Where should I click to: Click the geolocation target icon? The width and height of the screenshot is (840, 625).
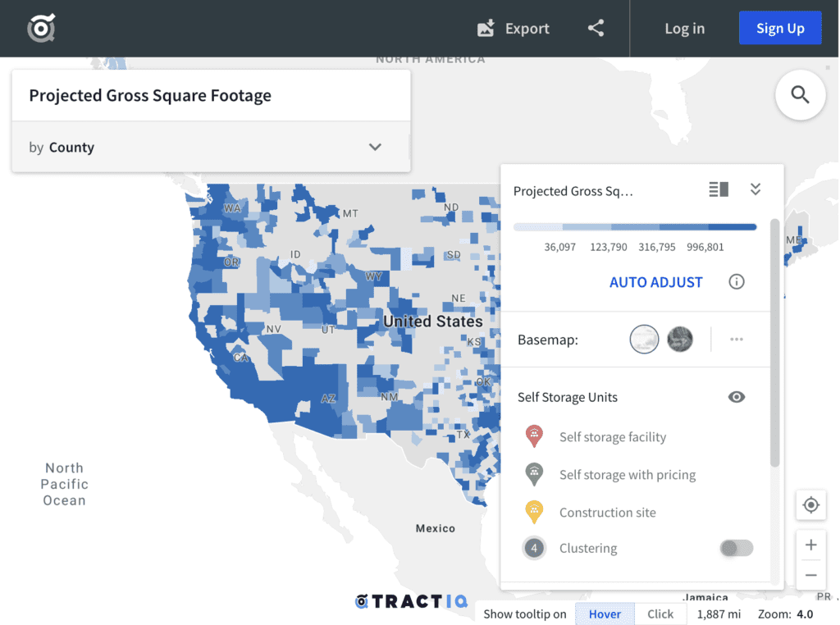810,504
